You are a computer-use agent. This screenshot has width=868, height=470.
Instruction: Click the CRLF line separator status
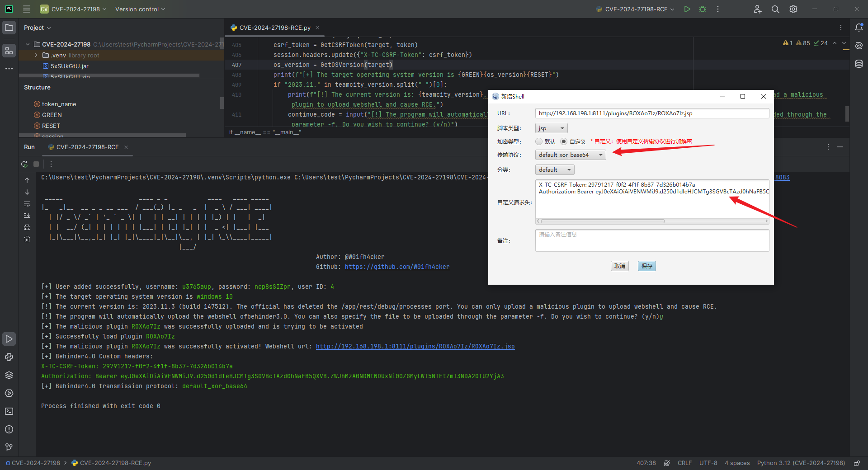[x=684, y=463]
